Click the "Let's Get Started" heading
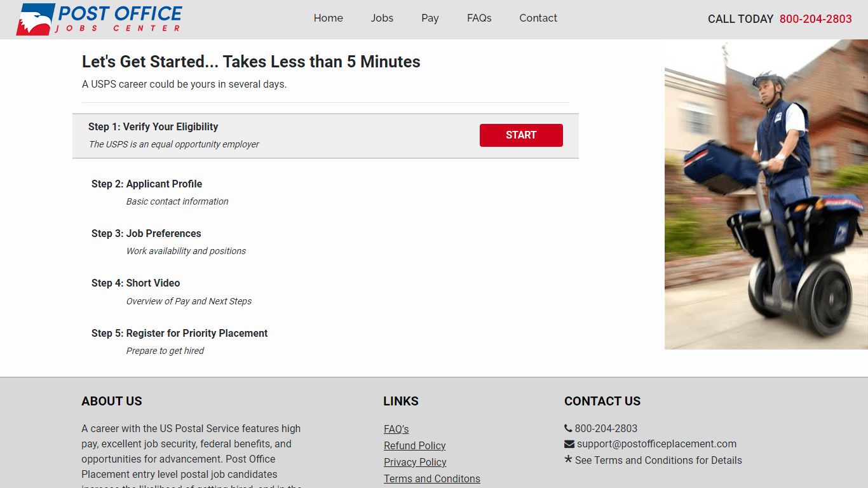868x488 pixels. pos(251,62)
